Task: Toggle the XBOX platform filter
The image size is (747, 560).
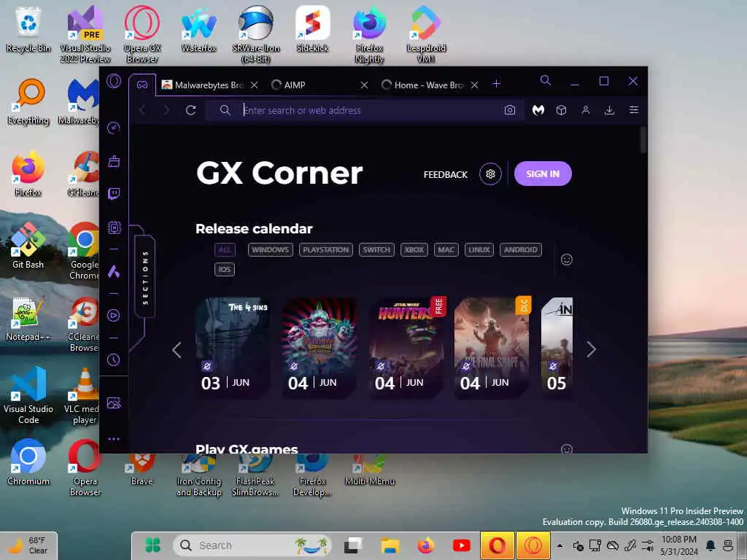Action: point(414,249)
